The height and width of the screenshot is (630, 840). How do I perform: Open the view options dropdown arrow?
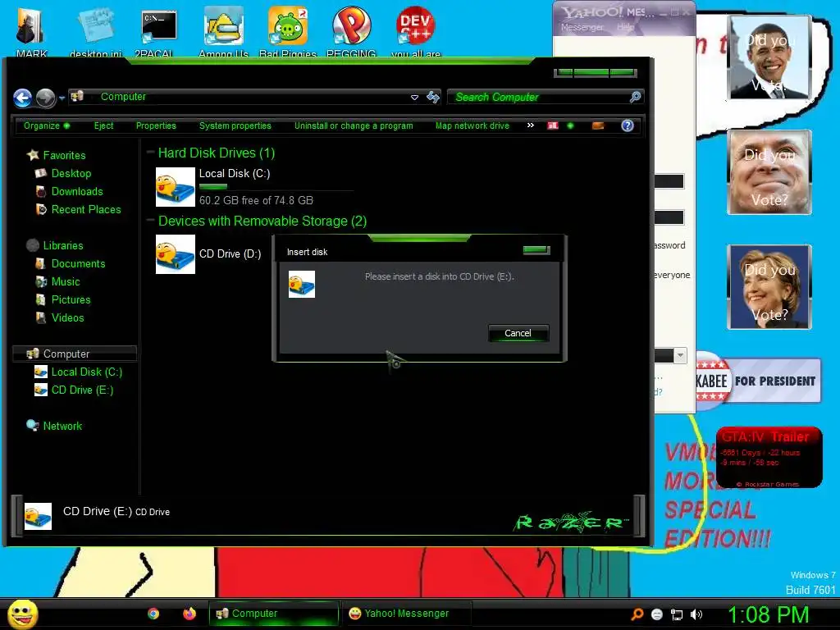pyautogui.click(x=570, y=126)
